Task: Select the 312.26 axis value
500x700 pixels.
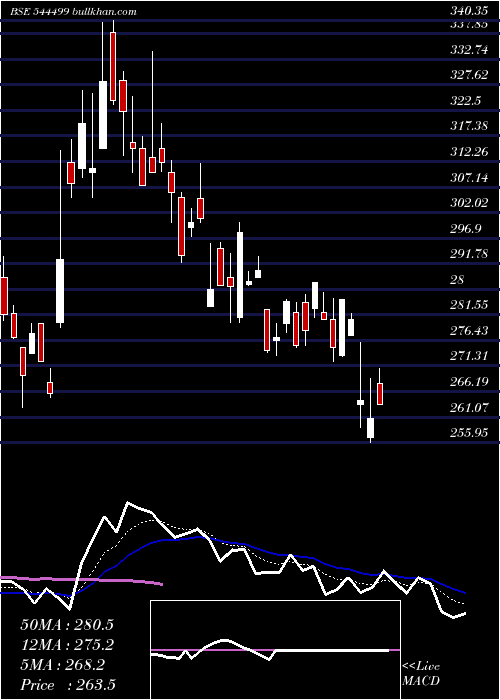Action: point(469,152)
